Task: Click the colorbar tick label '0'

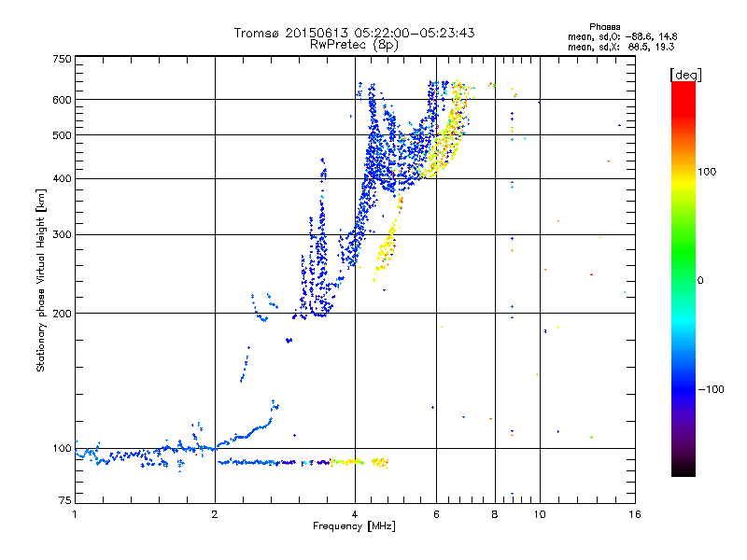Action: [699, 280]
